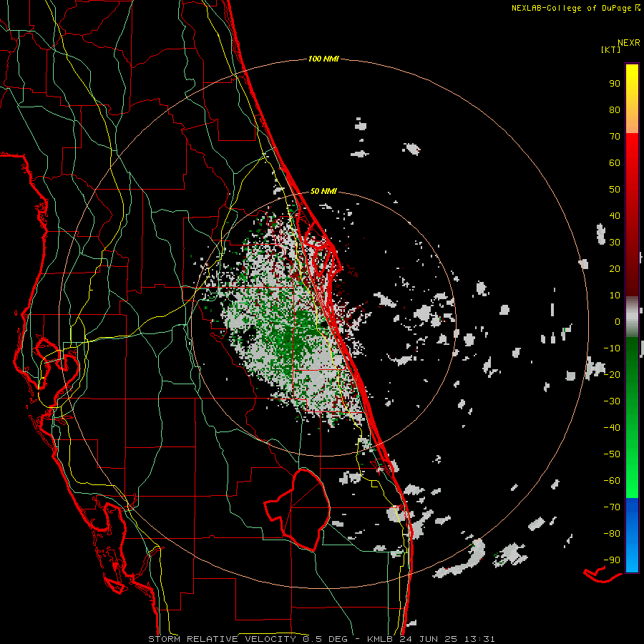This screenshot has height=644, width=644.
Task: Click the 24 JUN 25 date text
Action: coord(429,639)
